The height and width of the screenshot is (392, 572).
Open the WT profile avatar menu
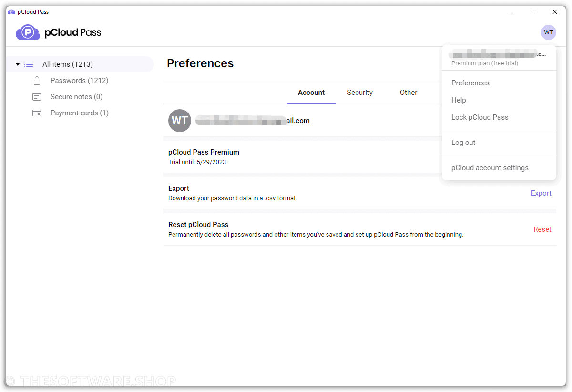(x=549, y=32)
